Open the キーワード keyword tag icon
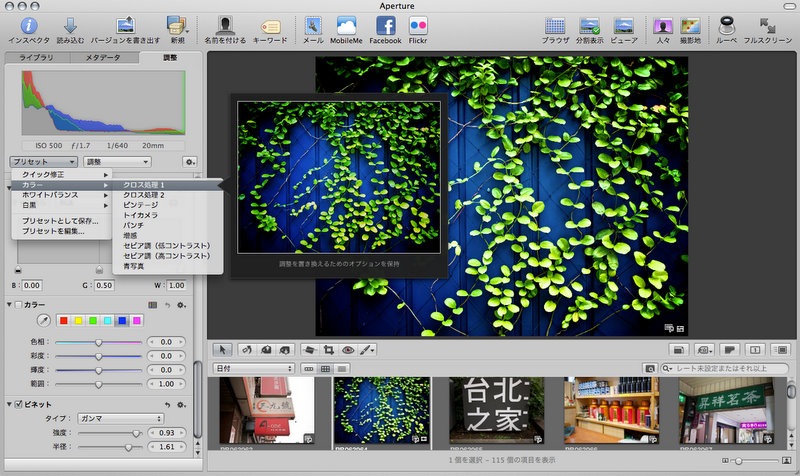 coord(270,27)
